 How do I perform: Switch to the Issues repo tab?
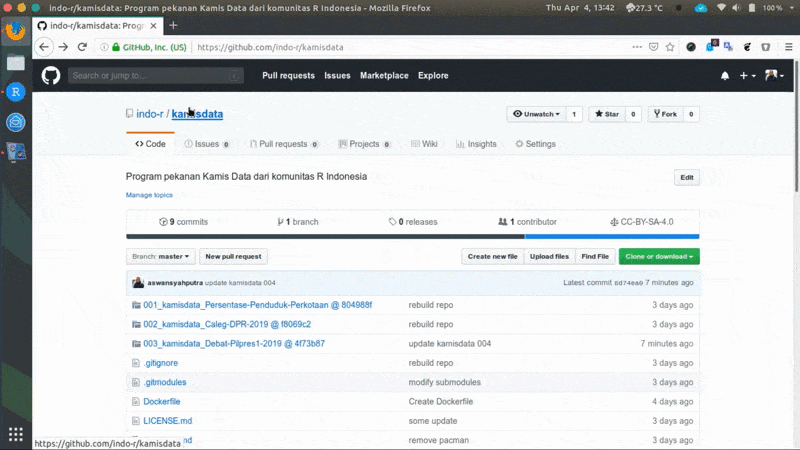click(207, 144)
